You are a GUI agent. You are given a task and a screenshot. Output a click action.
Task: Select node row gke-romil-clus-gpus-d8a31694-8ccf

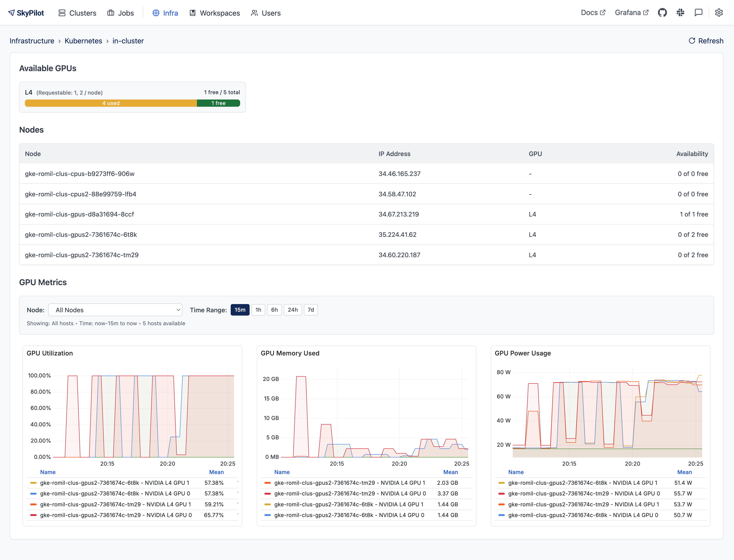click(x=79, y=214)
